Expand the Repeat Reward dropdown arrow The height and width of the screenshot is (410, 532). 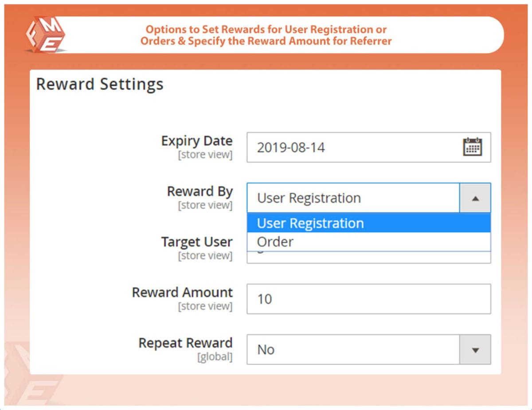[475, 350]
